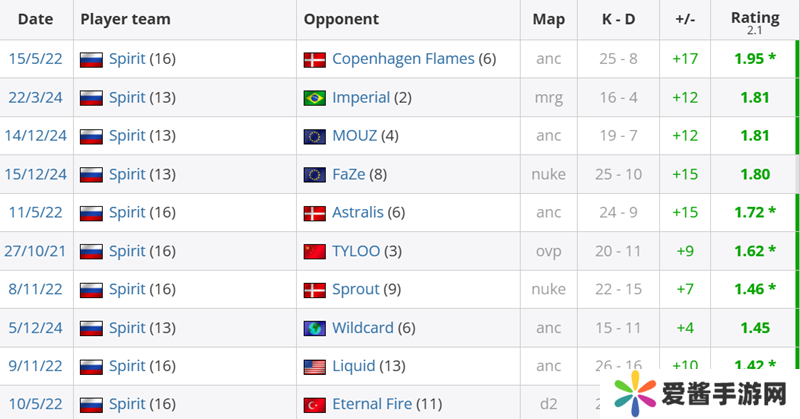Viewport: 800px width, 419px height.
Task: Click the EU flag next to FaZe
Action: (315, 175)
